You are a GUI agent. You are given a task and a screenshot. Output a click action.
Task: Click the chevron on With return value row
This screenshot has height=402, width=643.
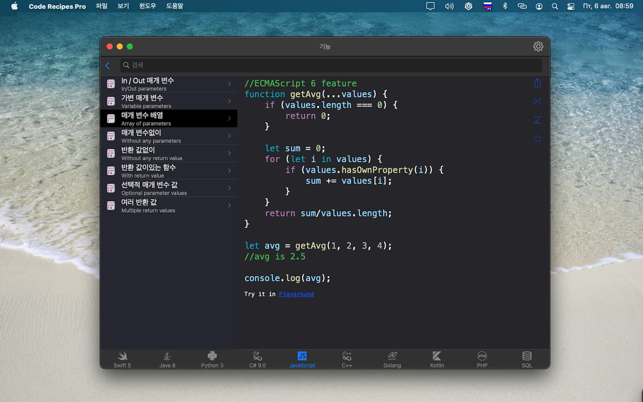(x=229, y=171)
